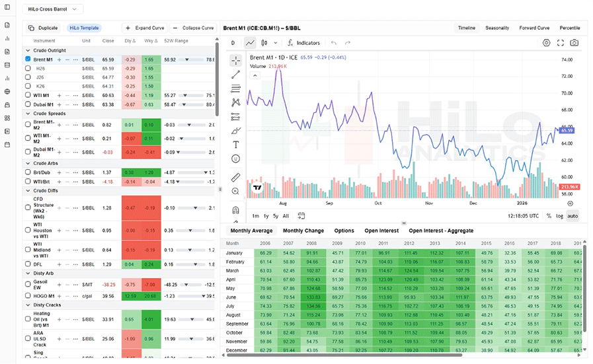The image size is (593, 364).
Task: Switch to the Forward Curve tab
Action: pos(534,28)
